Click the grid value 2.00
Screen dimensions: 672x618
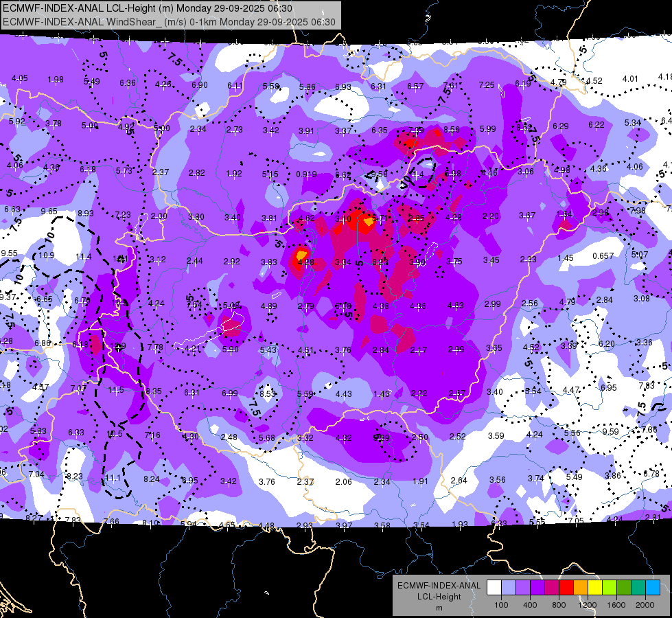(x=159, y=216)
